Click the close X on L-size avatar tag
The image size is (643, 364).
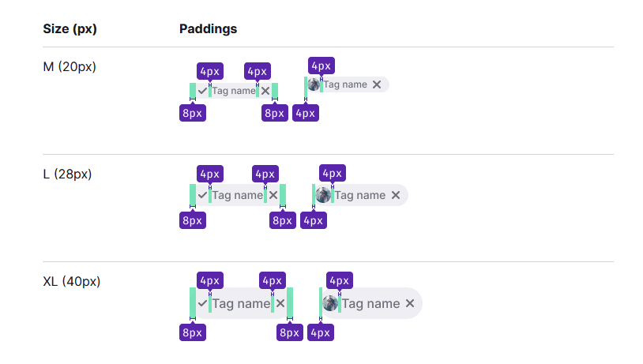pos(396,195)
